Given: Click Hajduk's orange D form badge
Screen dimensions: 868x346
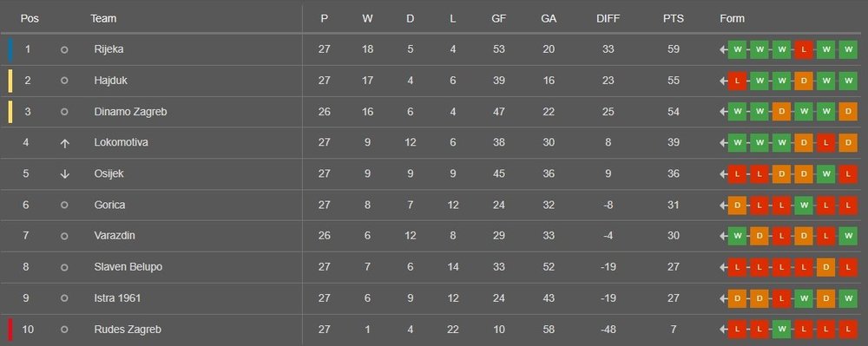Looking at the screenshot, I should point(803,81).
